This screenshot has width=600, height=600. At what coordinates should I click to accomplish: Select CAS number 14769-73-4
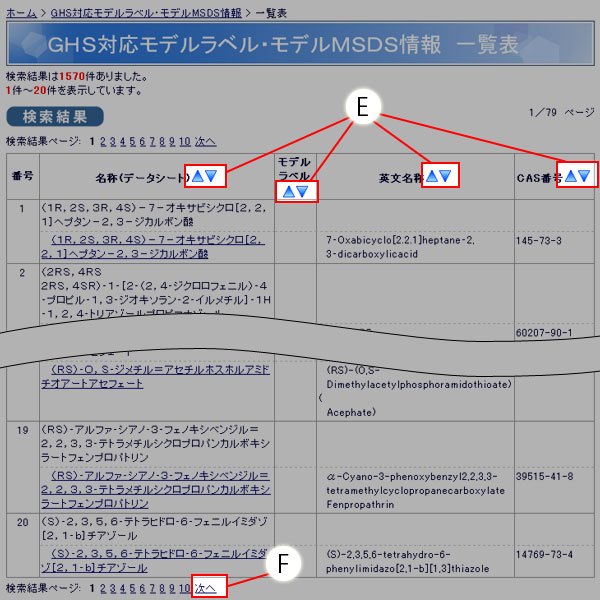click(545, 554)
